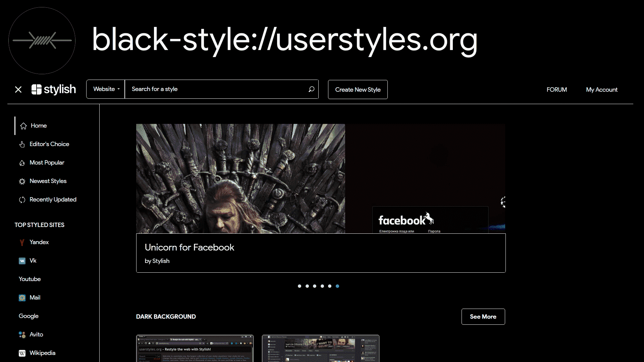Close the sidebar with the X icon
This screenshot has width=644, height=362.
(x=18, y=89)
